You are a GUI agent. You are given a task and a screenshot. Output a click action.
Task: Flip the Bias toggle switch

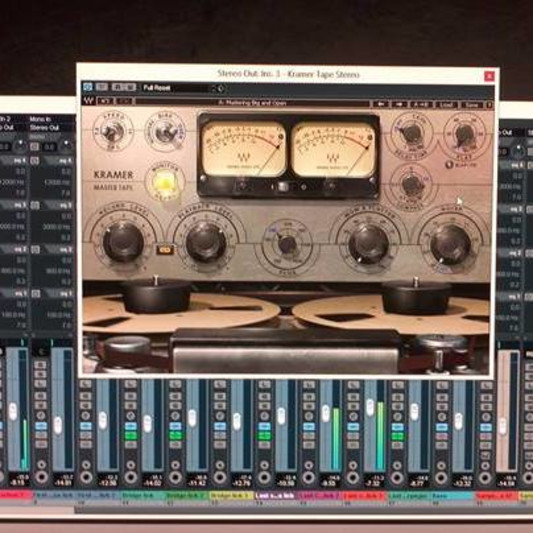click(x=165, y=133)
